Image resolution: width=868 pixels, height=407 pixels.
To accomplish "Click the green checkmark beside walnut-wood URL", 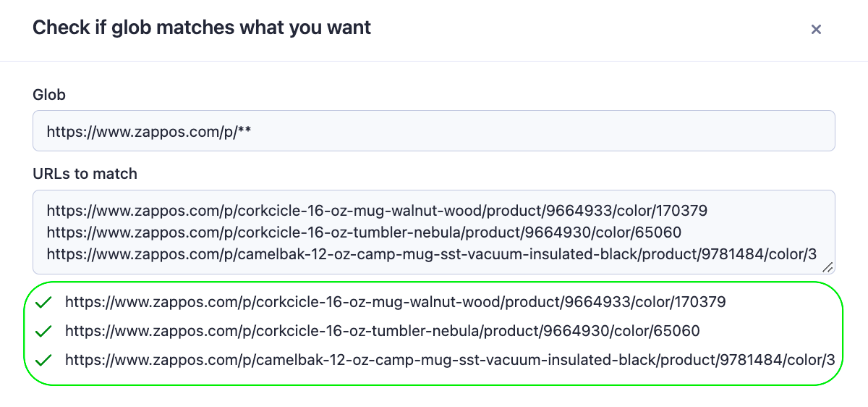I will coord(43,302).
